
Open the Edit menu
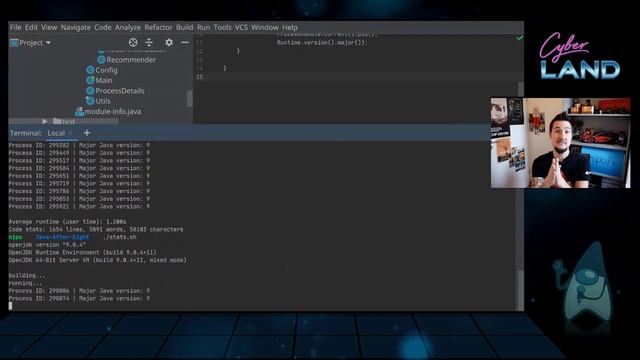(31, 27)
